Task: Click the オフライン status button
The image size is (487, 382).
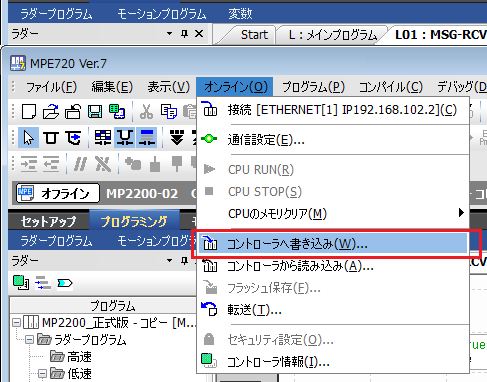Action: (x=58, y=193)
